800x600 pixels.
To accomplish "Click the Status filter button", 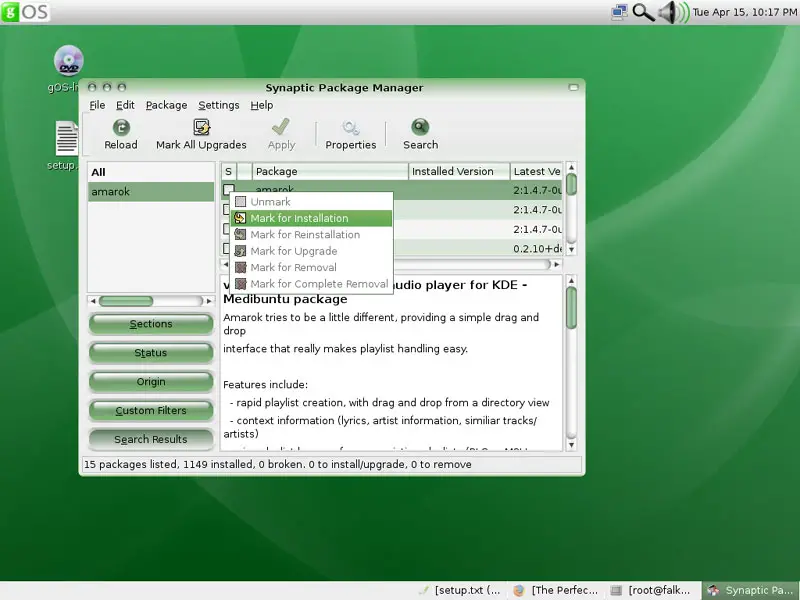I will [151, 353].
